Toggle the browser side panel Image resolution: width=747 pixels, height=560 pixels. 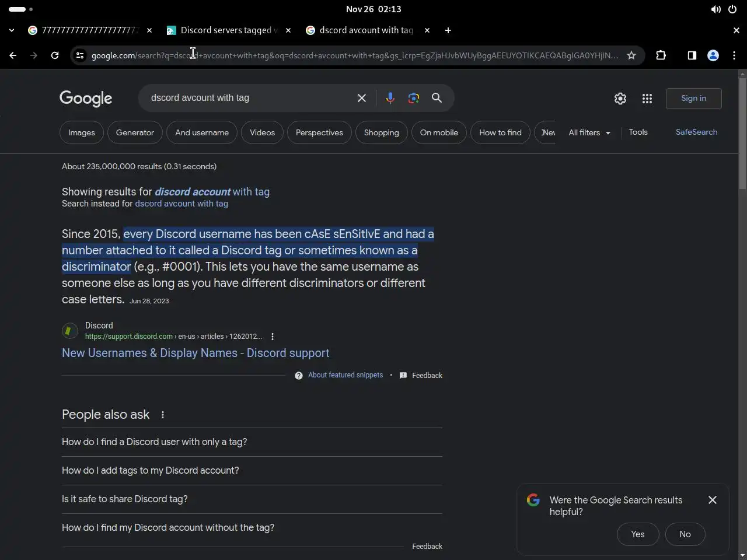tap(692, 55)
